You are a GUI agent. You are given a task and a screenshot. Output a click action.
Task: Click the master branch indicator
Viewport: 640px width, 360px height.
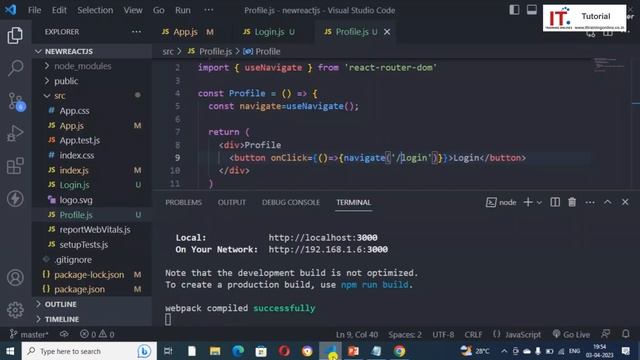tap(29, 334)
